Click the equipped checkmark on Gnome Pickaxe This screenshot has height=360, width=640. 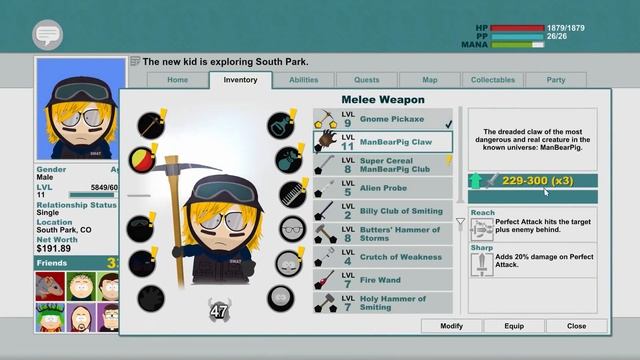click(448, 124)
